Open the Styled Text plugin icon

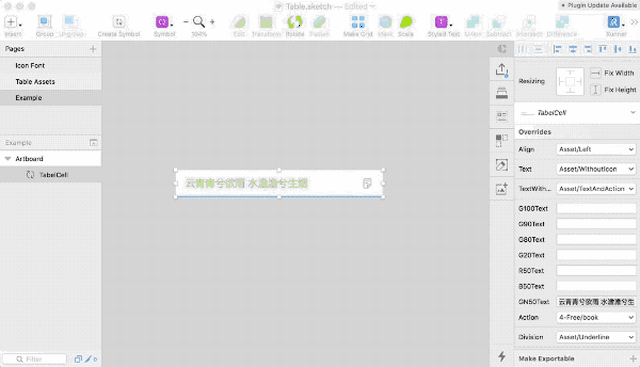pyautogui.click(x=442, y=22)
